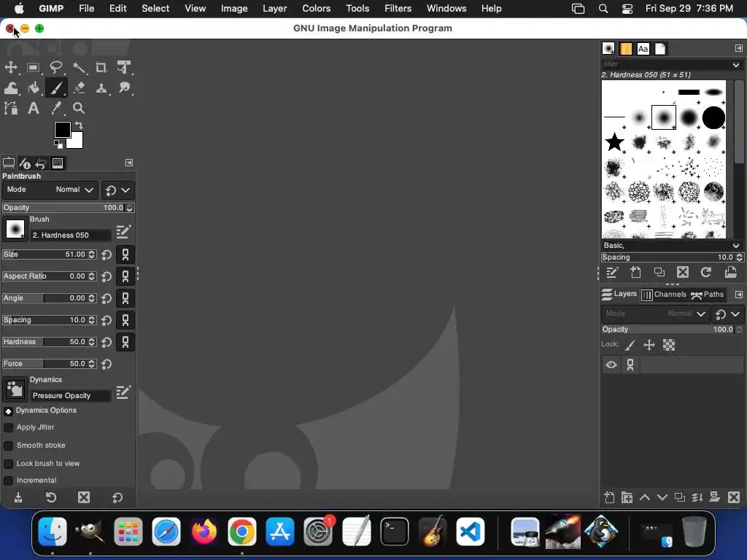Edit the brush name field '2. Hardness 050'

[71, 236]
